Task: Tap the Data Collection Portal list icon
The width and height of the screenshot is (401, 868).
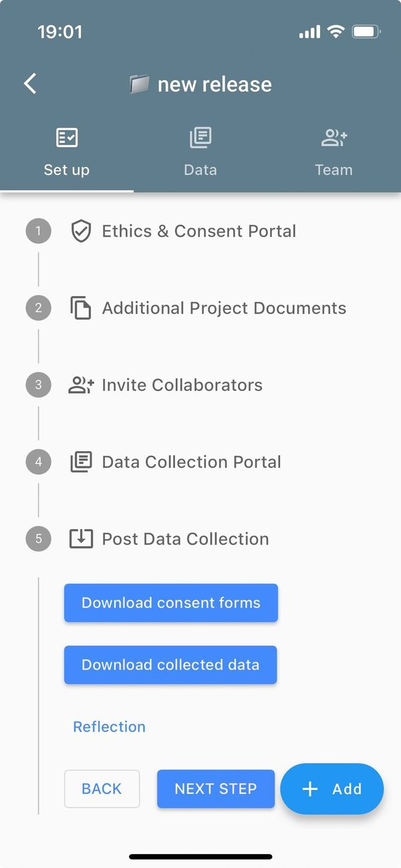Action: coord(81,462)
